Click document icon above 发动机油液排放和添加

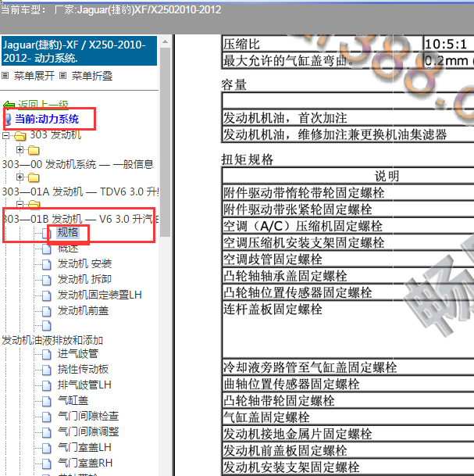tap(46, 325)
